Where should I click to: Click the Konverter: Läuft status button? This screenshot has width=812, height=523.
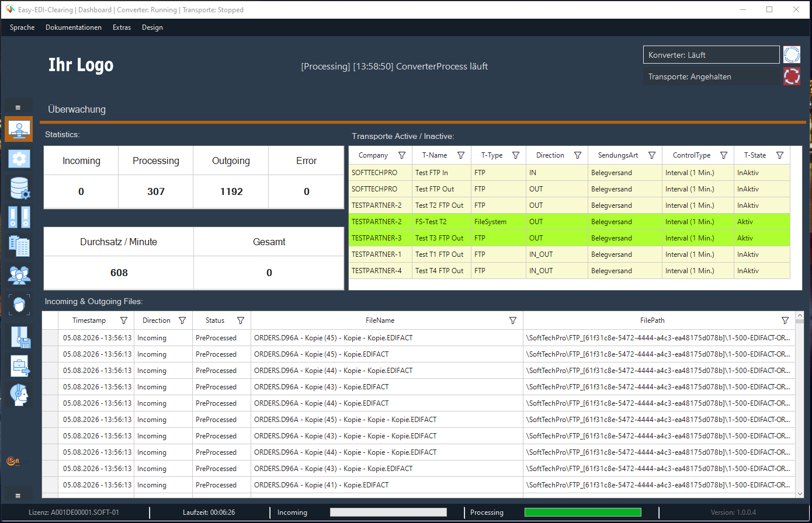[712, 55]
